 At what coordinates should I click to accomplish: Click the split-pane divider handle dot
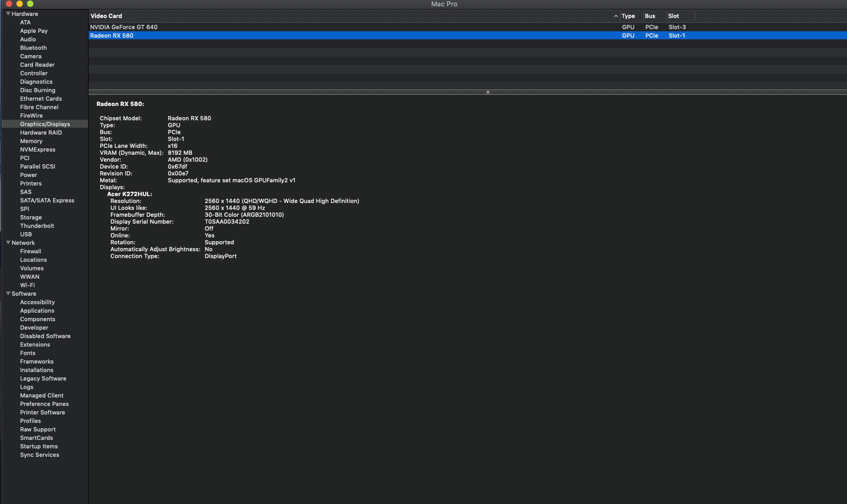[488, 92]
